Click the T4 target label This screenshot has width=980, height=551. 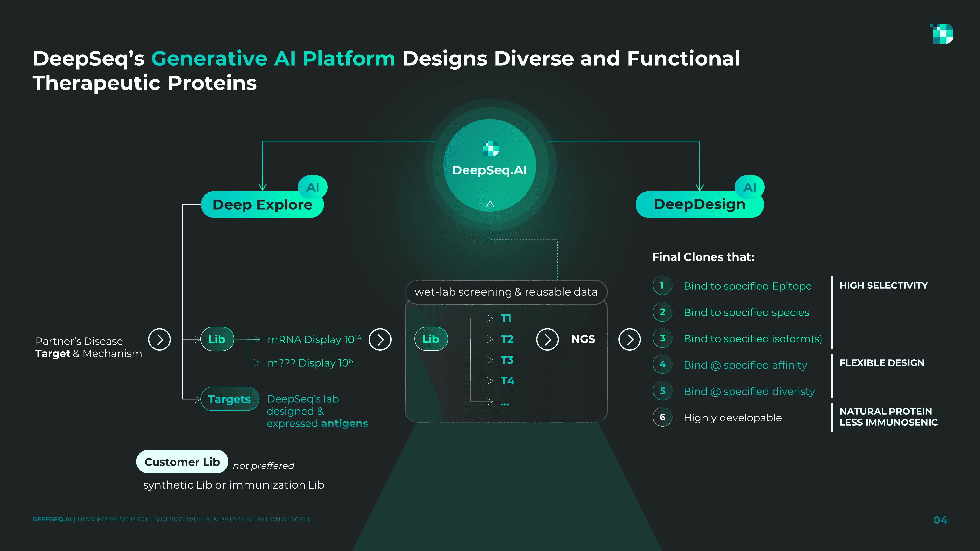click(x=507, y=381)
